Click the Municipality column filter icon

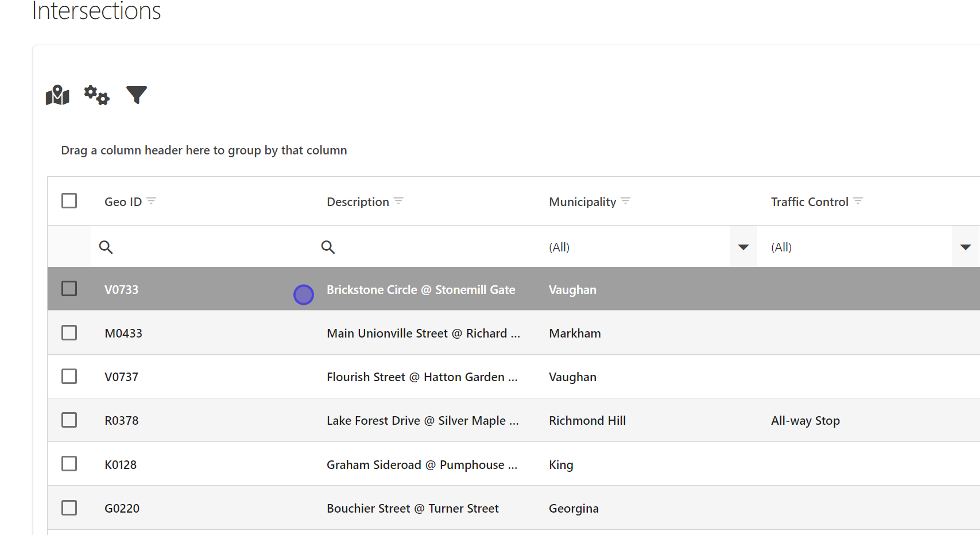626,201
